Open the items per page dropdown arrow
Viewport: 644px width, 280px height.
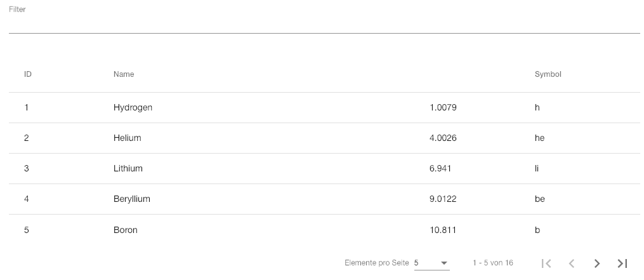pyautogui.click(x=444, y=263)
